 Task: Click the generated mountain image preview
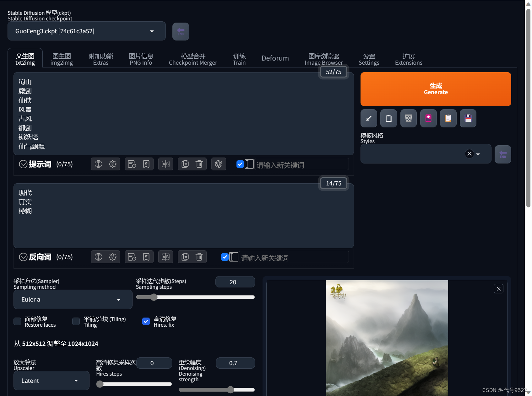tap(387, 338)
